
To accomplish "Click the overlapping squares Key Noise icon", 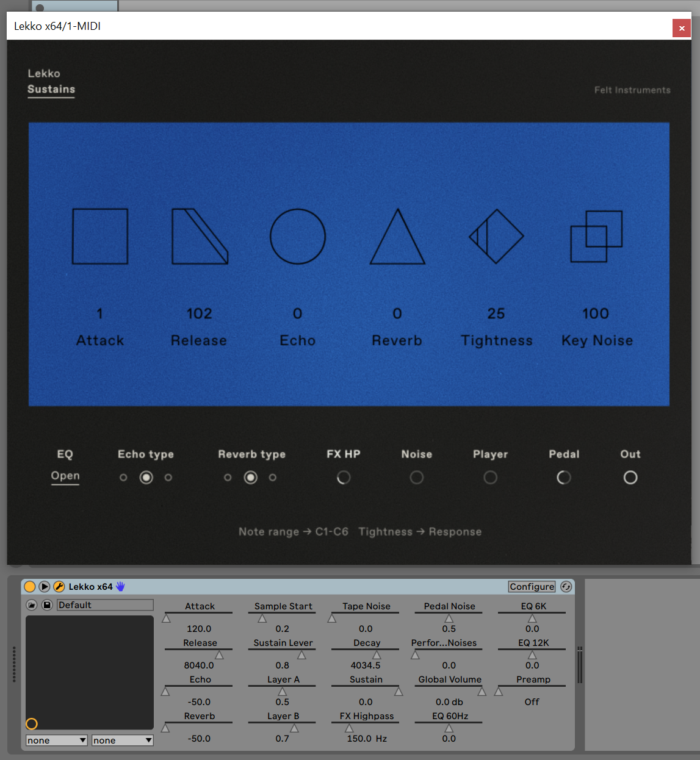I will point(596,236).
